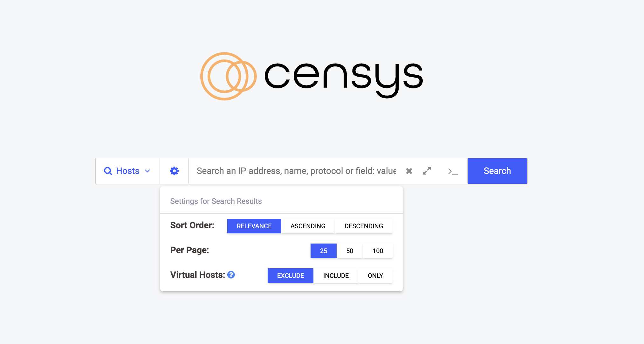This screenshot has width=644, height=344.
Task: Click the search input field
Action: tap(297, 170)
